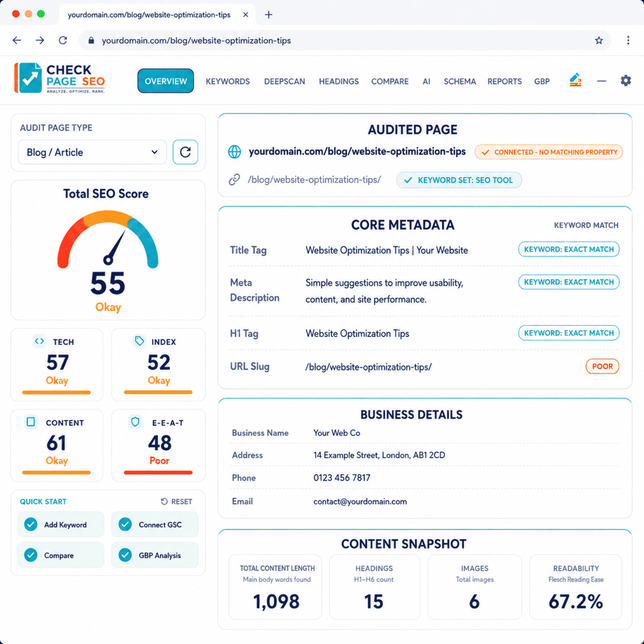Screen dimensions: 644x644
Task: Click the audited URL yourdomain.com/blog/website-optimization-tips
Action: (357, 151)
